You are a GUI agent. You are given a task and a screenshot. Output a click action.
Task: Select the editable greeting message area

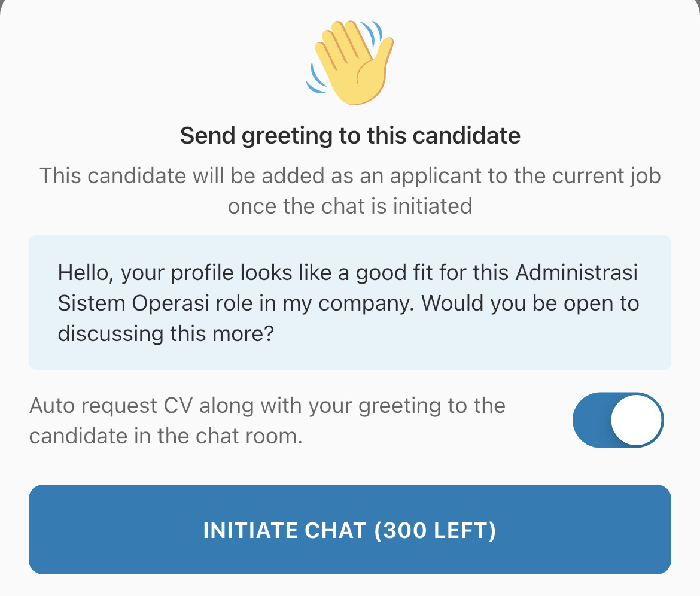click(350, 303)
